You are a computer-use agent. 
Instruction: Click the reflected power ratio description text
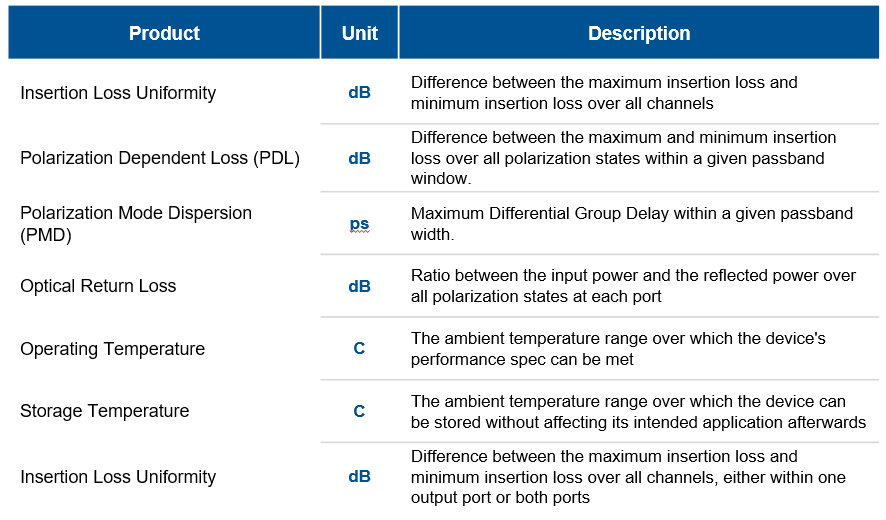pyautogui.click(x=633, y=286)
